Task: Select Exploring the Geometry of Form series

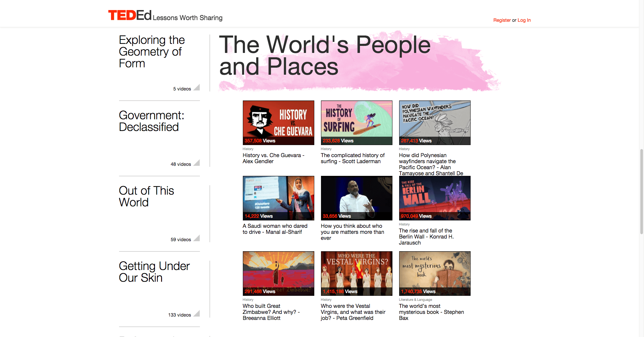Action: pos(152,52)
